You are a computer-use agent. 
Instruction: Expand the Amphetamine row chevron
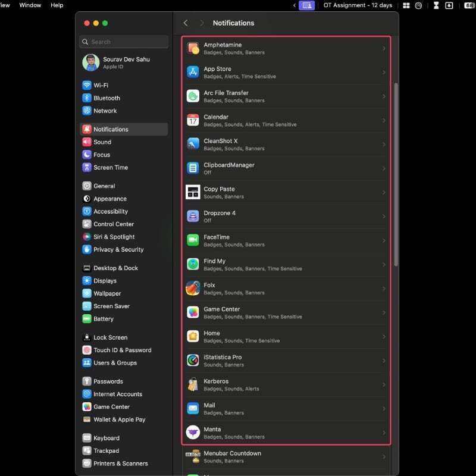click(384, 48)
